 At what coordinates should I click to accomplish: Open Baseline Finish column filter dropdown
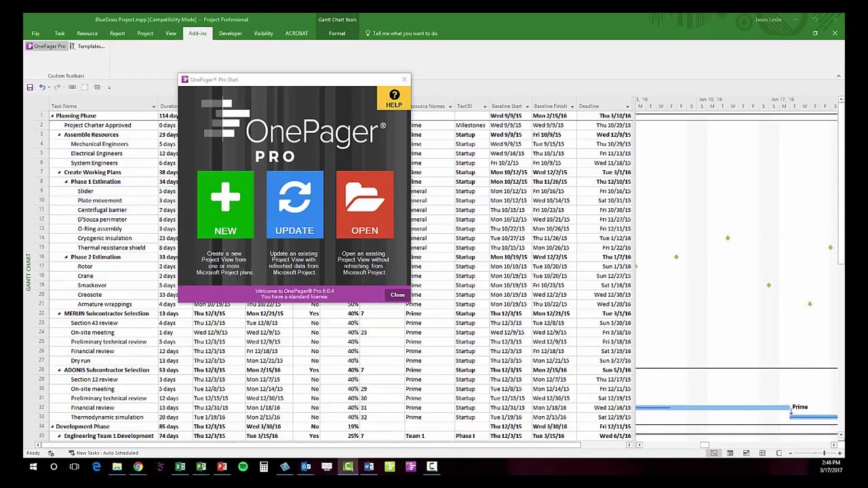coord(572,106)
